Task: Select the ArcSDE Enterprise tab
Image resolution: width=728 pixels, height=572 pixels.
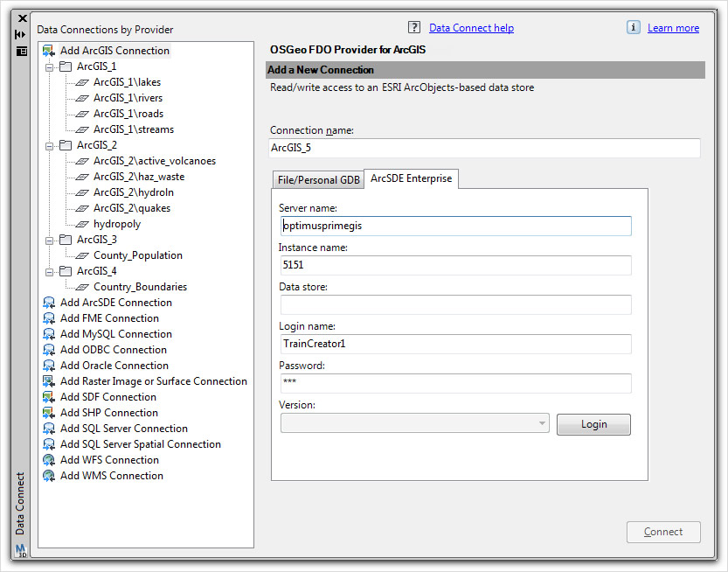Action: (412, 178)
